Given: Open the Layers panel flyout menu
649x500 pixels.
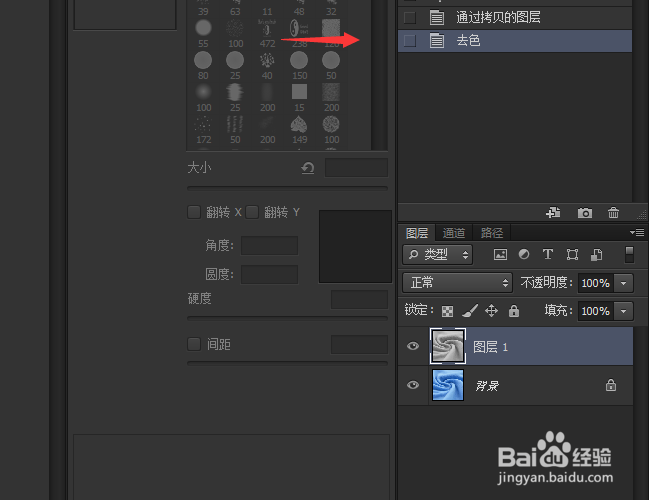Looking at the screenshot, I should pos(637,233).
